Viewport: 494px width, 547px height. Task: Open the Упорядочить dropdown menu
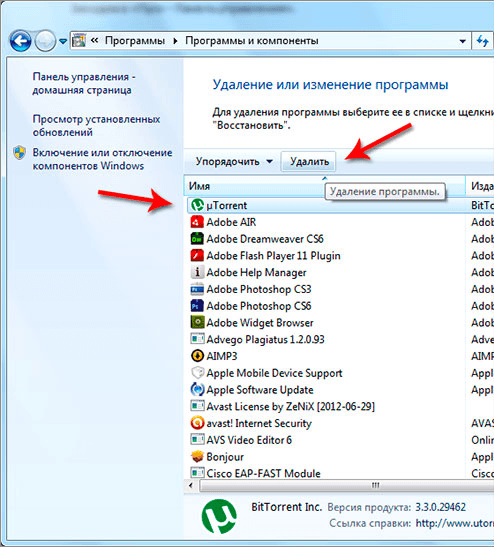pos(234,162)
